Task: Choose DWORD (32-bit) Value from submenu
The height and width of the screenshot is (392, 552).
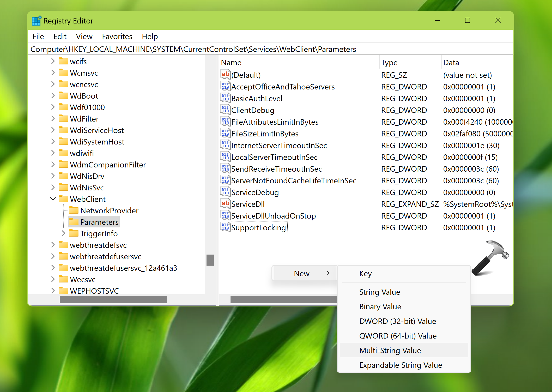Action: pos(397,321)
